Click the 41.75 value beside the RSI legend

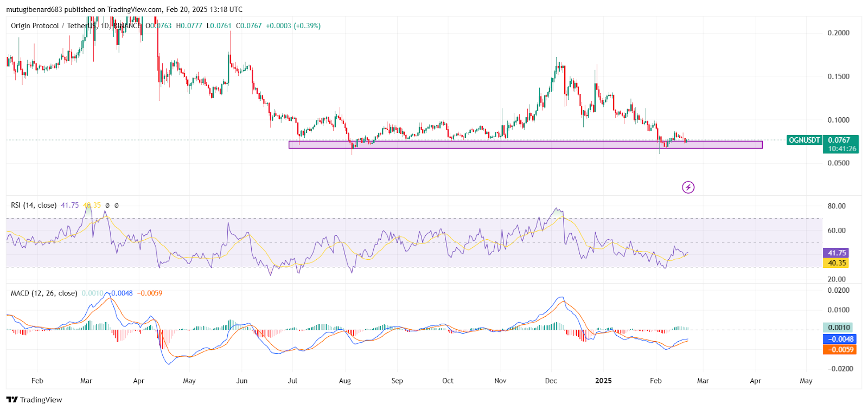click(69, 206)
